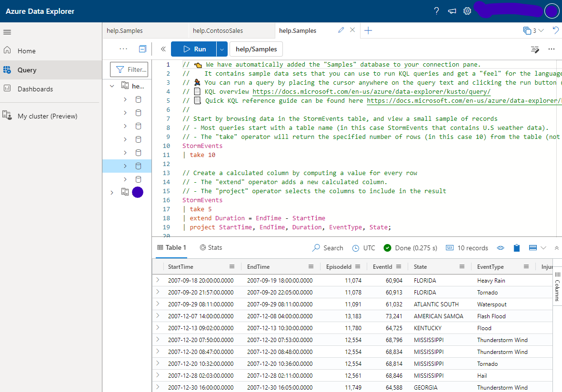Select the GEORGIA cell

(x=425, y=387)
